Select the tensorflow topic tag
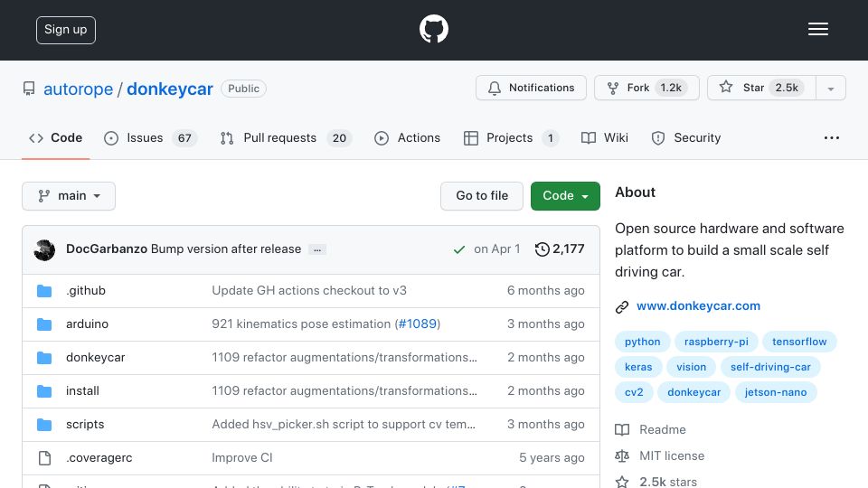Image resolution: width=868 pixels, height=488 pixels. click(x=799, y=342)
